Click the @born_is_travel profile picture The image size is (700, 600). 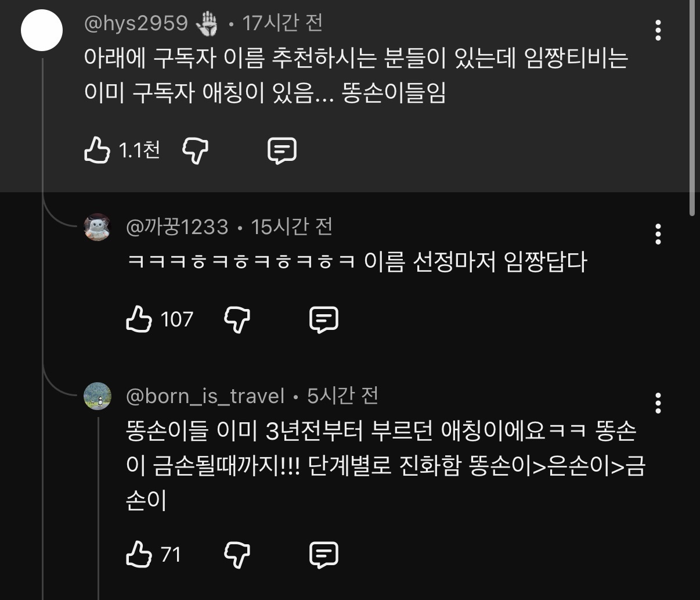pos(97,396)
